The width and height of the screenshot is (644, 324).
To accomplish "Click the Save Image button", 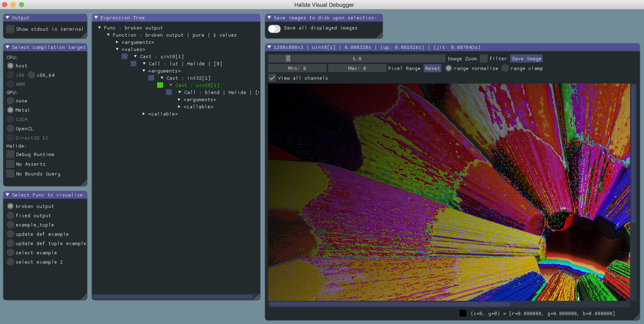I will pos(526,59).
